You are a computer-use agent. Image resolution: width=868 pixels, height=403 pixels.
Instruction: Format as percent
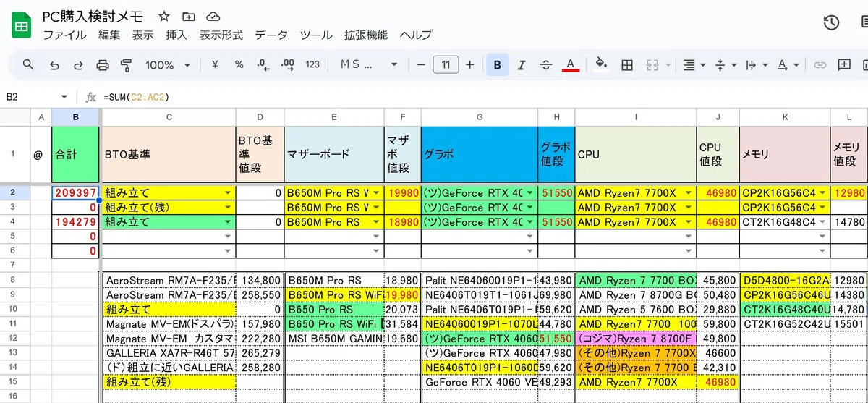click(239, 65)
